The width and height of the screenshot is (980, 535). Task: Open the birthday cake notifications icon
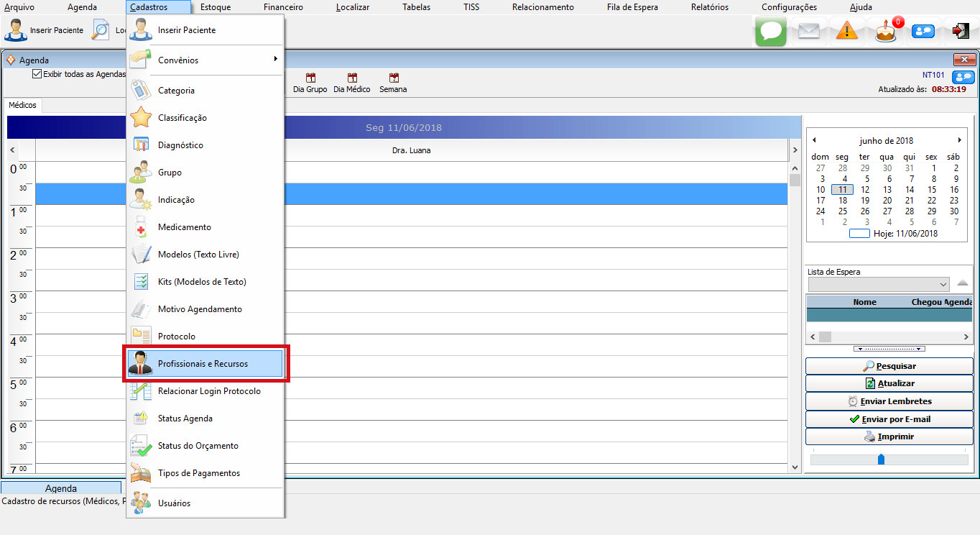click(885, 31)
